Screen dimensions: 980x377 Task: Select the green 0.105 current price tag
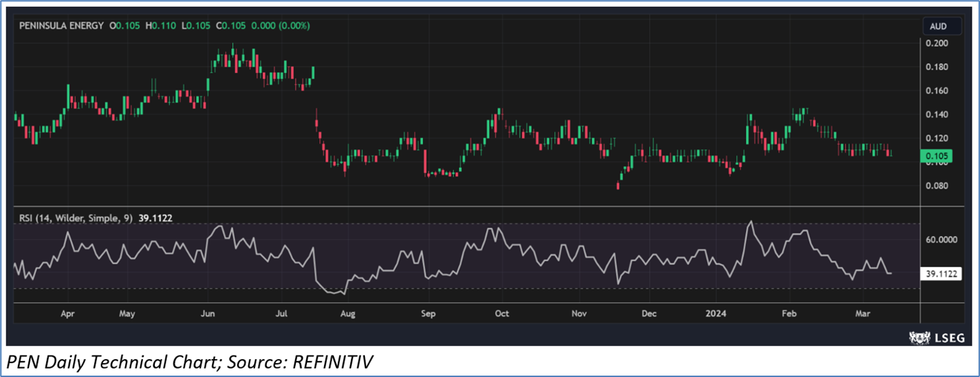936,156
